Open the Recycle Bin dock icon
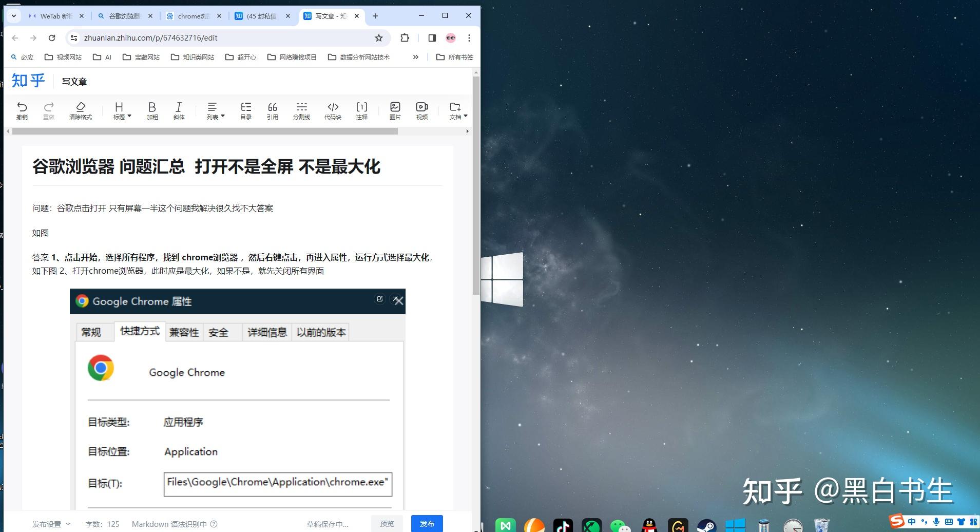The width and height of the screenshot is (980, 532). click(x=822, y=525)
